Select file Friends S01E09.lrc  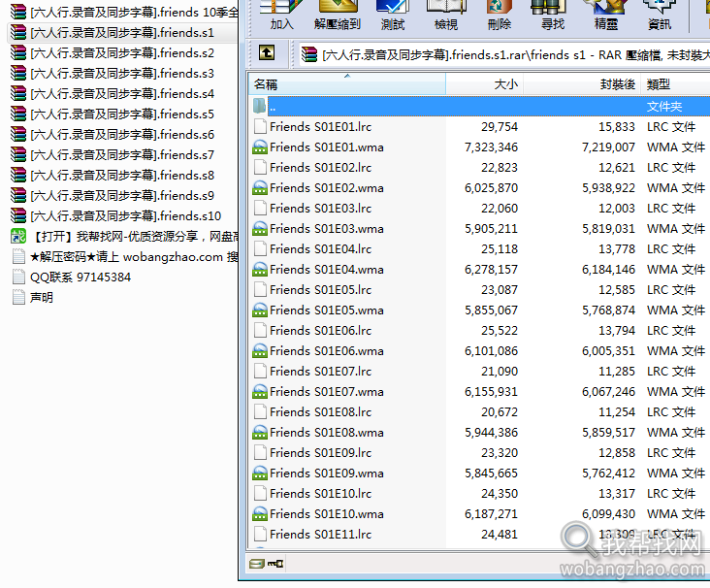pyautogui.click(x=321, y=453)
